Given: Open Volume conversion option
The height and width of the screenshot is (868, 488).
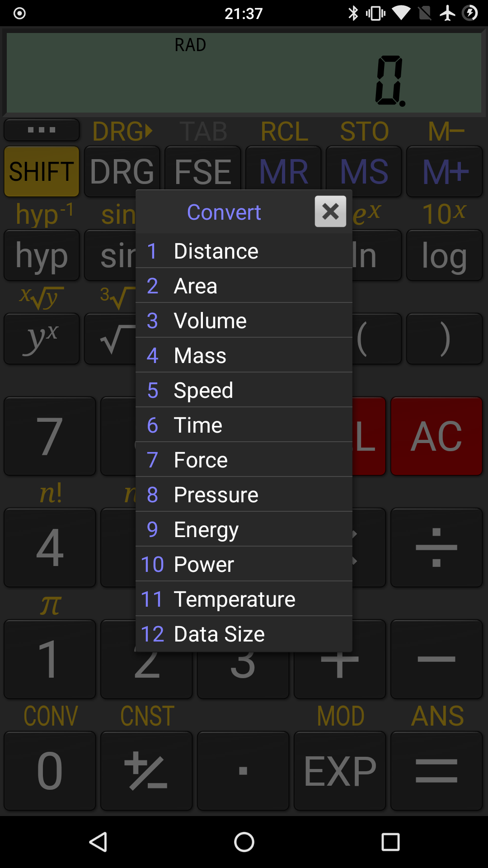Looking at the screenshot, I should click(244, 321).
